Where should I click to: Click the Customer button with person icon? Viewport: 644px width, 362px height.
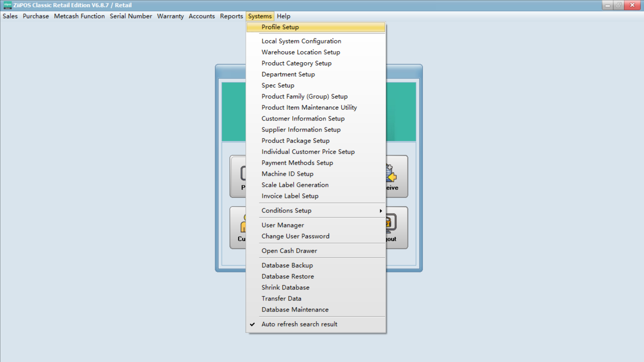[241, 228]
